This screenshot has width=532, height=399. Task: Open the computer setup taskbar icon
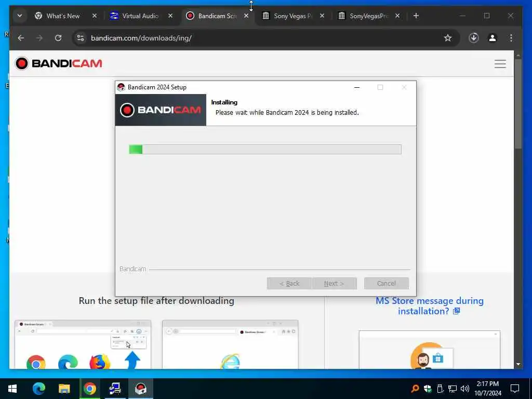coord(115,389)
